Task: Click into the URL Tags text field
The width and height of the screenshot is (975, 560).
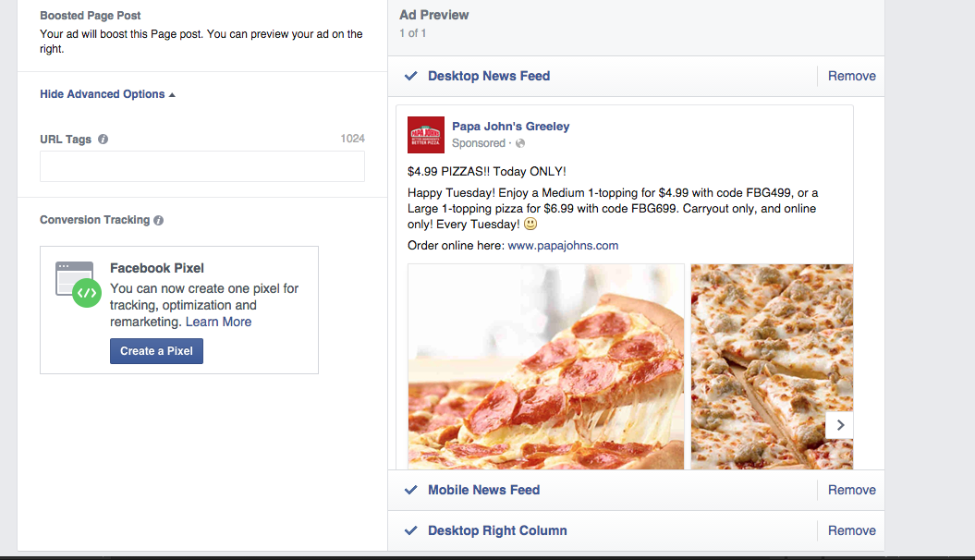Action: point(201,166)
